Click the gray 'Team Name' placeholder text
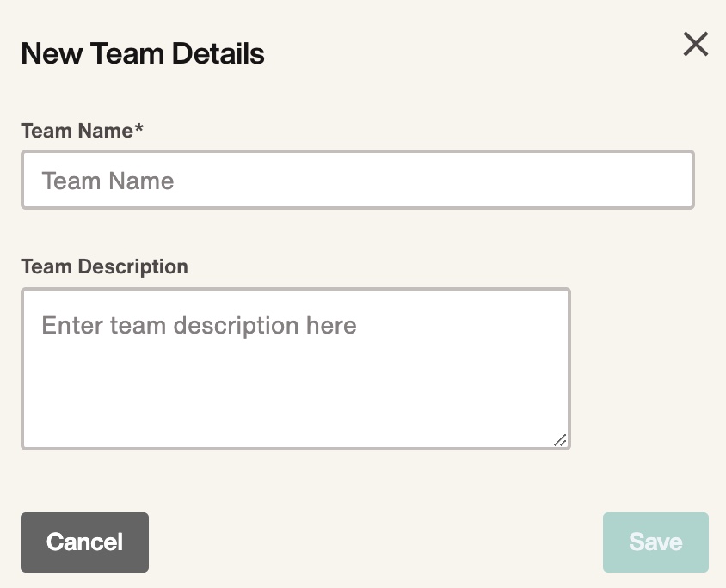The height and width of the screenshot is (588, 726). point(108,181)
